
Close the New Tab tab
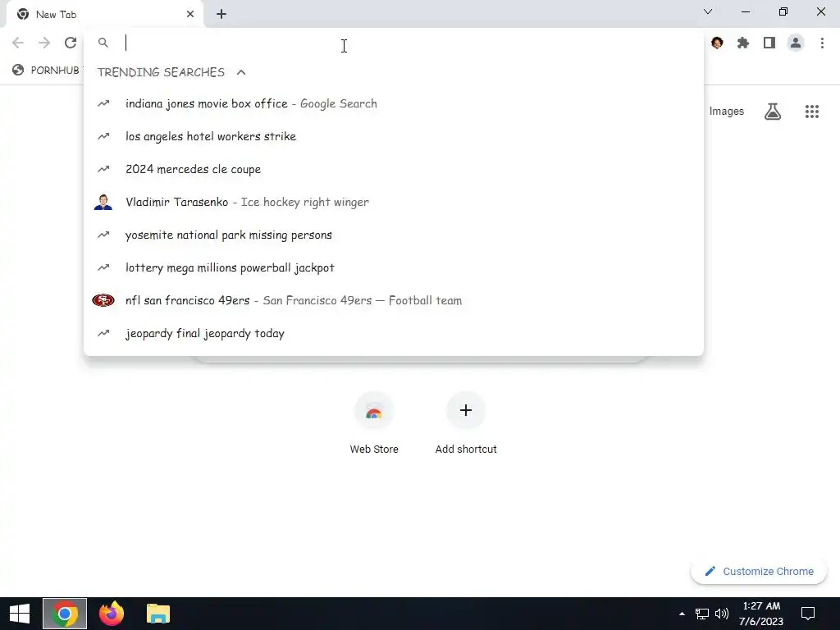tap(190, 15)
